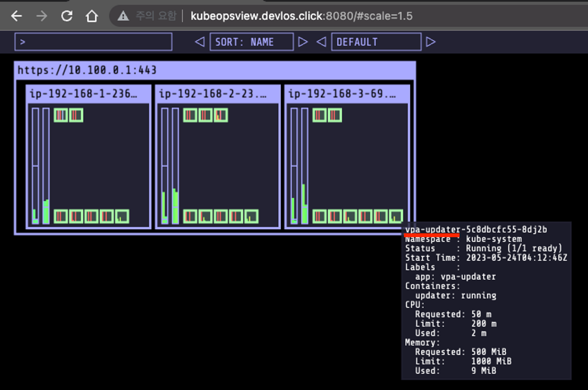Click node header ip-192-168-2-23

(213, 94)
